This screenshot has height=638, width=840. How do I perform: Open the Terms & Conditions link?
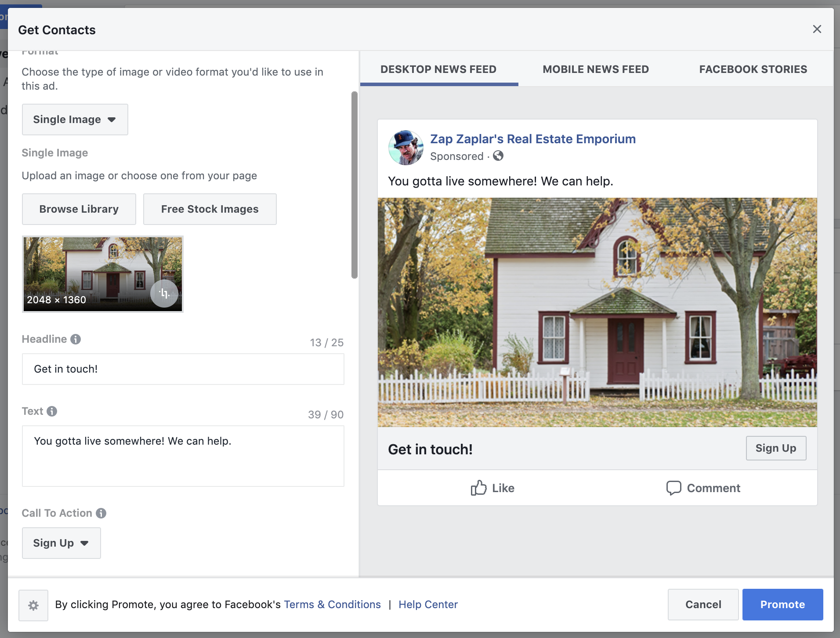tap(332, 605)
